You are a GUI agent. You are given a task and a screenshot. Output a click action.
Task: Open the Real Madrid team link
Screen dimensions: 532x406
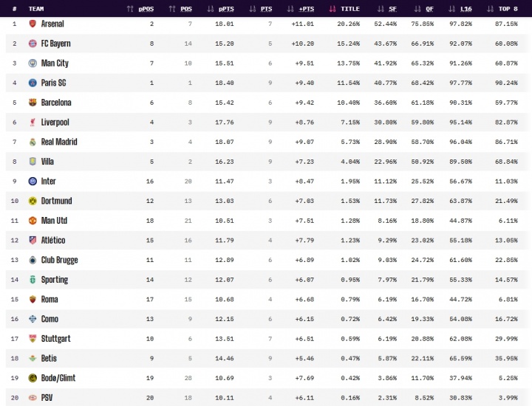(59, 142)
